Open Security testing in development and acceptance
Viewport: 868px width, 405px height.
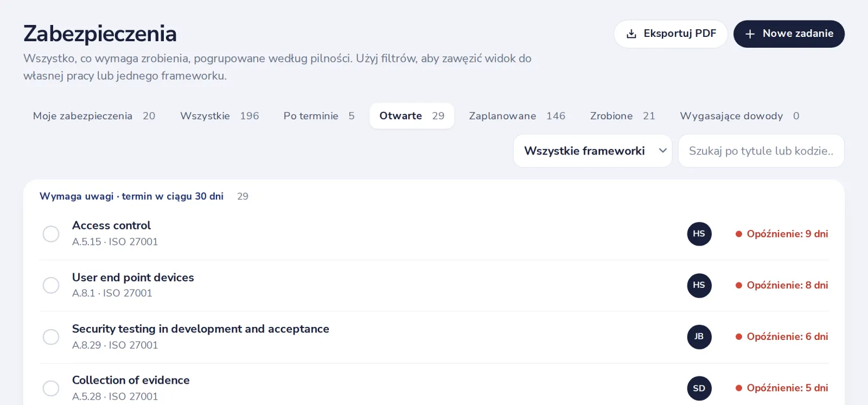coord(201,329)
